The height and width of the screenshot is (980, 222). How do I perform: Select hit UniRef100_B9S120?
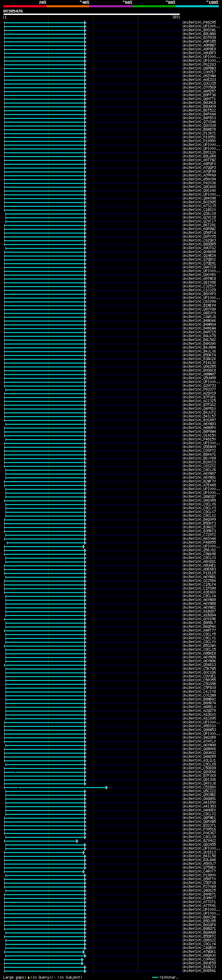[199, 153]
